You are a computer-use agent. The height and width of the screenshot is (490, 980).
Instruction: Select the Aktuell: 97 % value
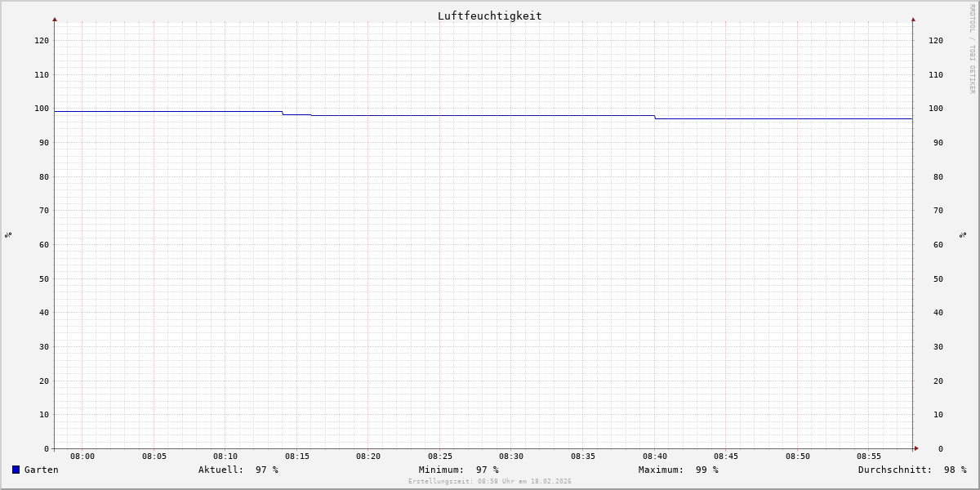(238, 470)
